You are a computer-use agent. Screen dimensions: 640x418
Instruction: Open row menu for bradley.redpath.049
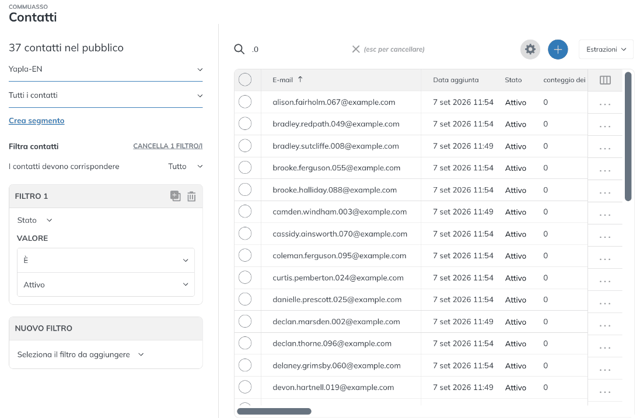click(x=605, y=127)
